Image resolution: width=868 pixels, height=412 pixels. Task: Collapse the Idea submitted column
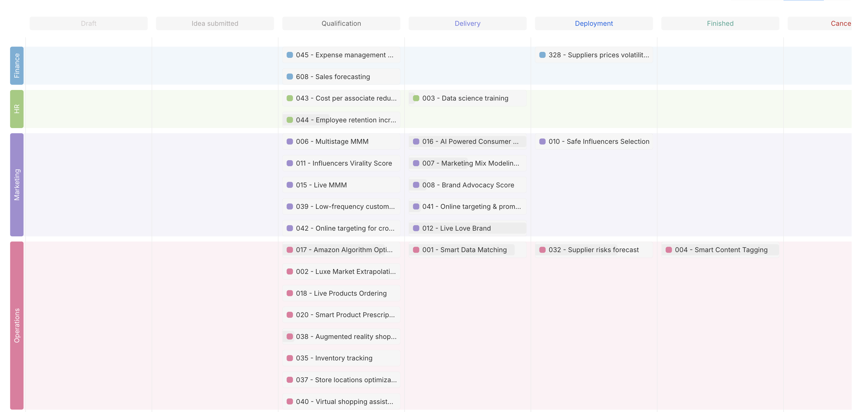(215, 23)
